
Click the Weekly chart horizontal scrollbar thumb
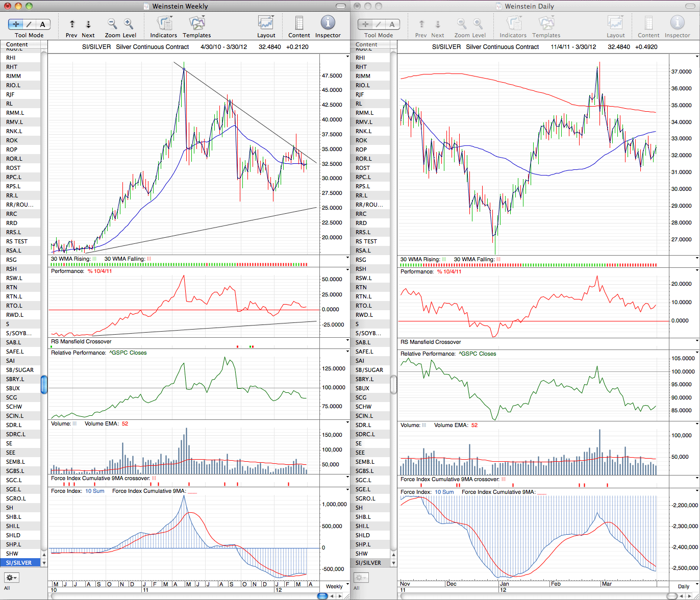point(322,595)
